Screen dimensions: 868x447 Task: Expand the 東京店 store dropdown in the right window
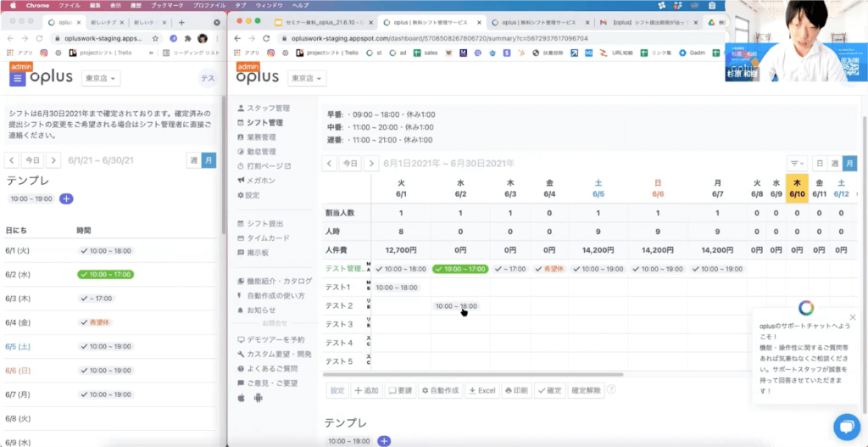[x=309, y=78]
